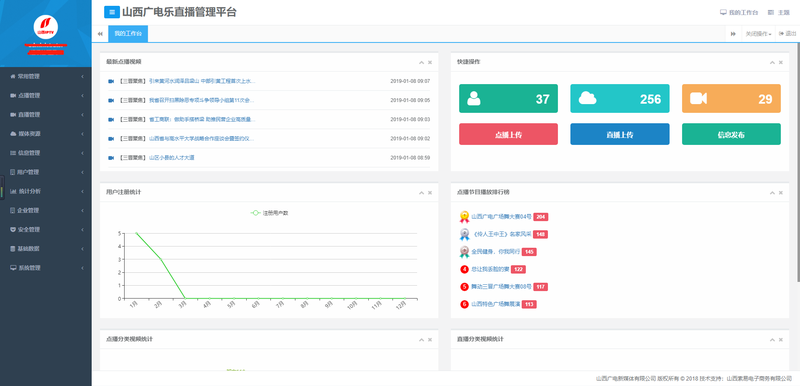
Task: Close the 点播分类视频统计 panel
Action: [x=430, y=340]
